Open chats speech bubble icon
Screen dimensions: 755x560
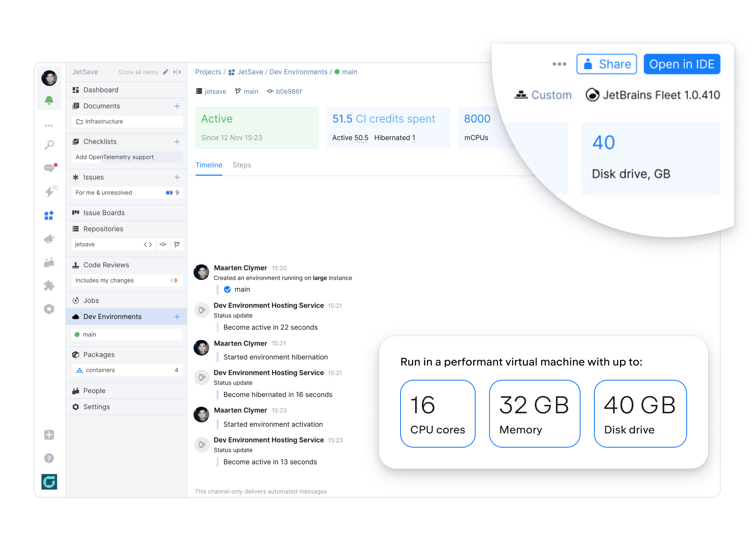[49, 168]
